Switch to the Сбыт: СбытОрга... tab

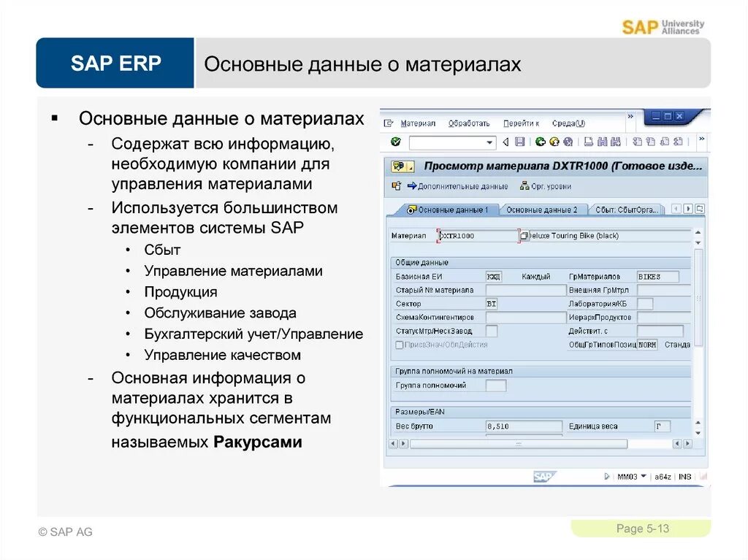[x=627, y=210]
